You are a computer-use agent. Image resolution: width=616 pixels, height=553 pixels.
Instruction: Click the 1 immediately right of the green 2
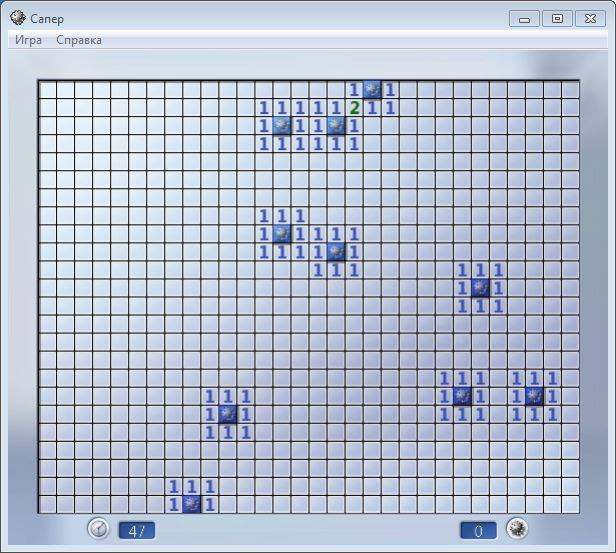click(372, 108)
